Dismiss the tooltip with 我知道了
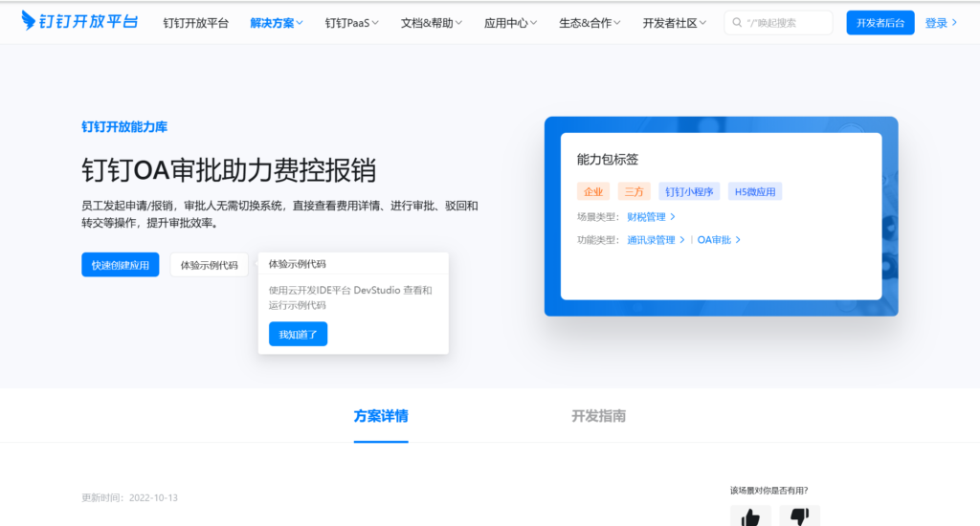The width and height of the screenshot is (980, 526). tap(299, 334)
